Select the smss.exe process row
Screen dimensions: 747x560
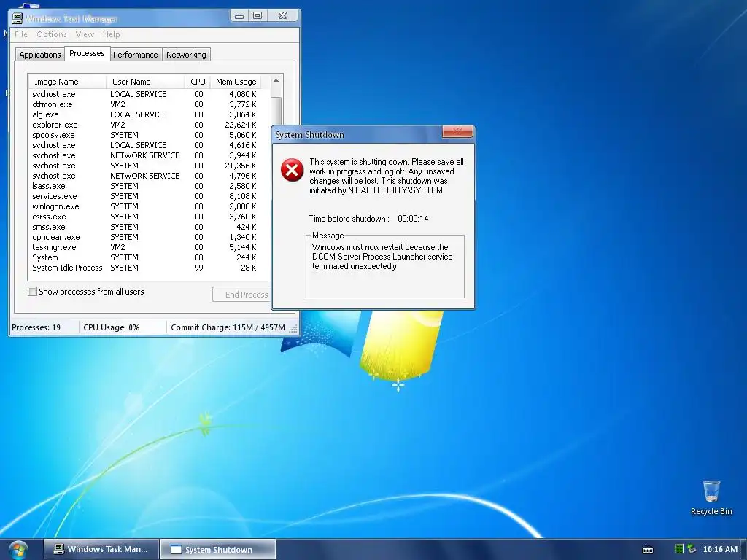(144, 227)
